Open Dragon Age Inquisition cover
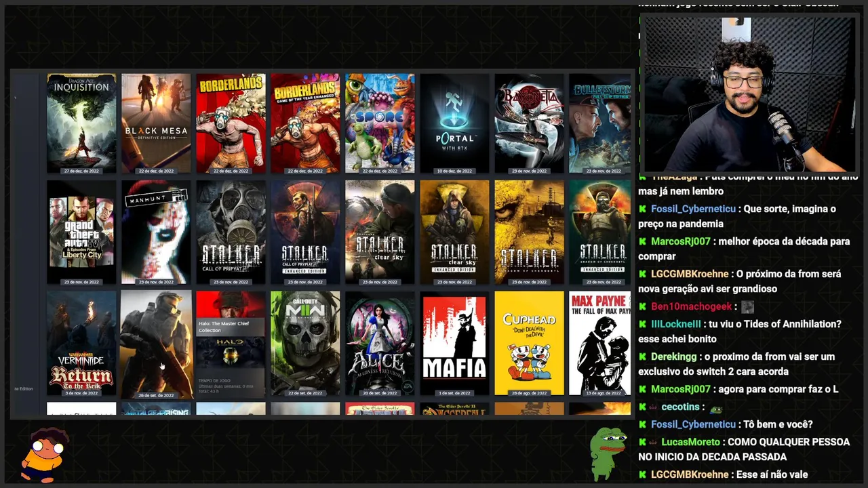 pos(81,123)
